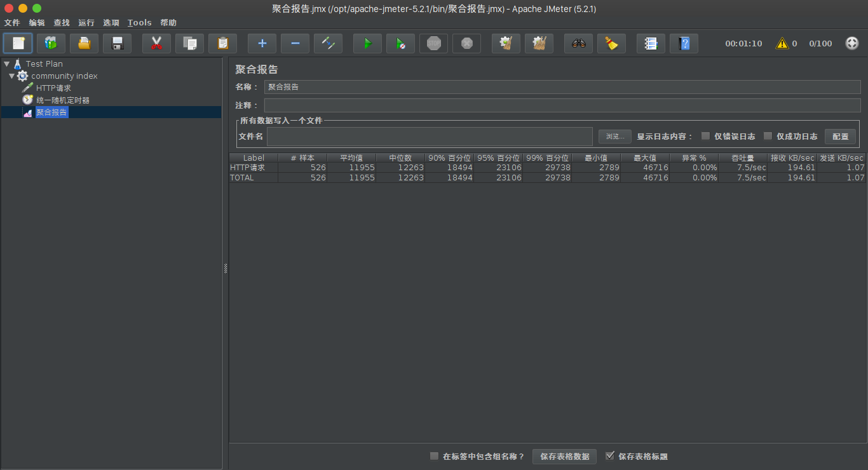Screen dimensions: 868x470
Task: Click the Help question mark icon
Action: (684, 43)
